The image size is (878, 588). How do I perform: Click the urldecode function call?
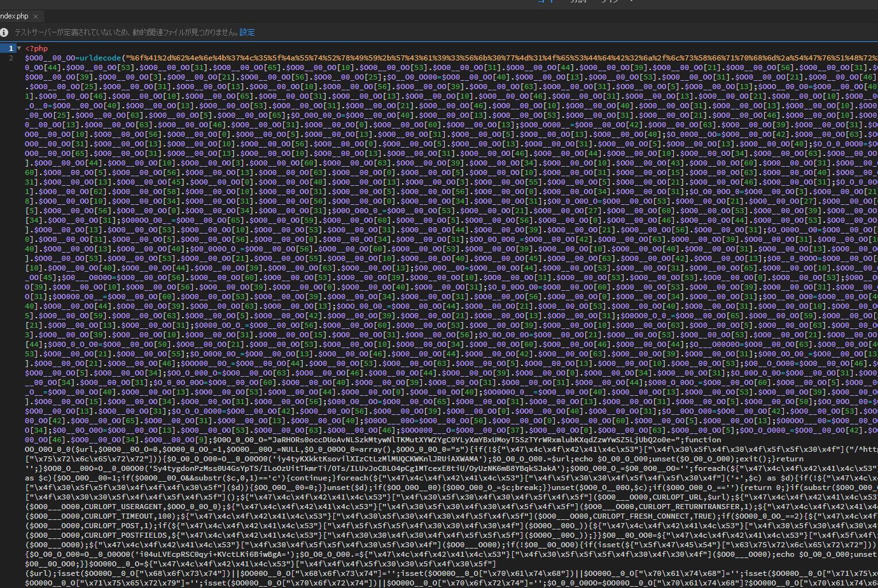tap(100, 58)
